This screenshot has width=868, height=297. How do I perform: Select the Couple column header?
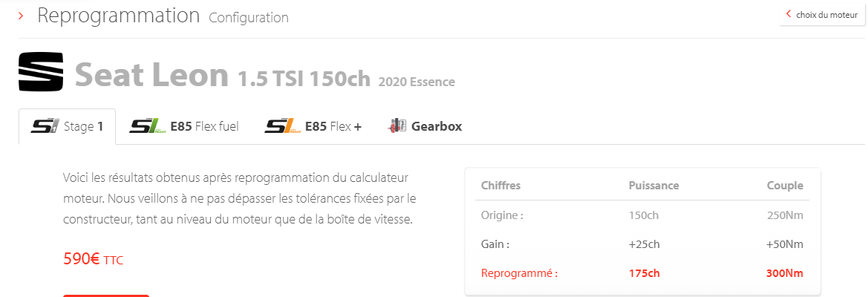click(x=785, y=186)
